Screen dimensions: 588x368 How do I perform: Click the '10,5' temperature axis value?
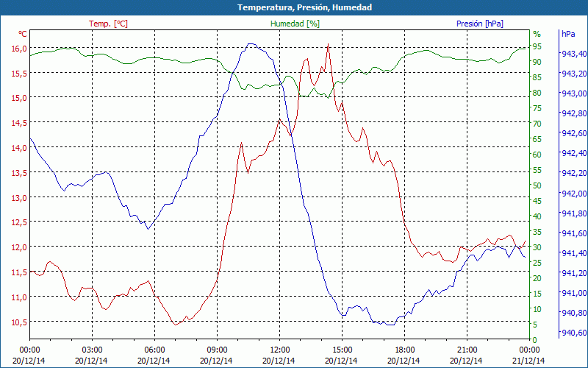[19, 322]
